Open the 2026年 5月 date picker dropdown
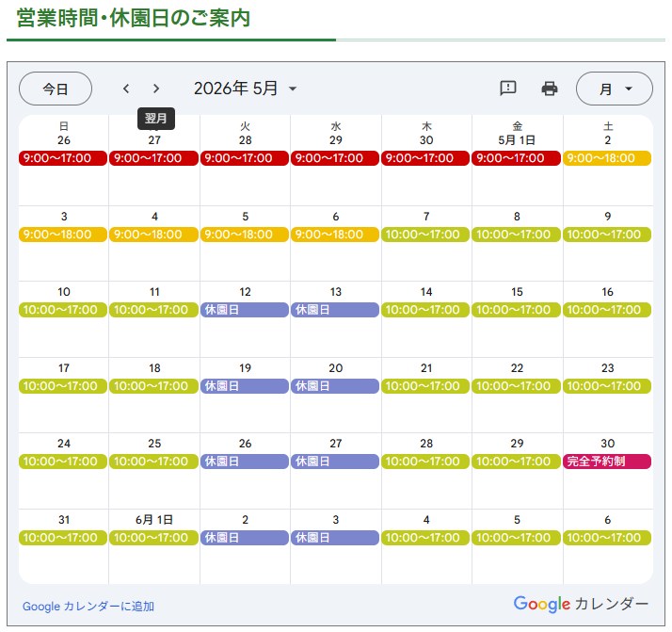The image size is (672, 632). point(246,89)
